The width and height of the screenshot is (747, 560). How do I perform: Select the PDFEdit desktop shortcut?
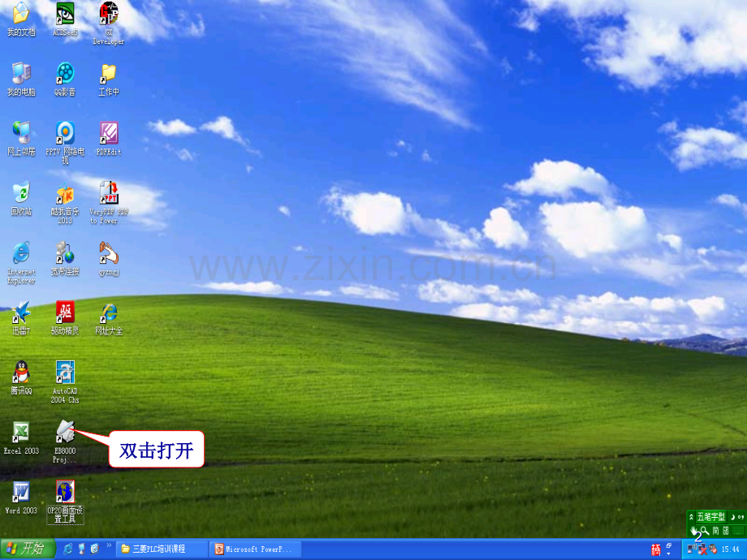coord(109,139)
